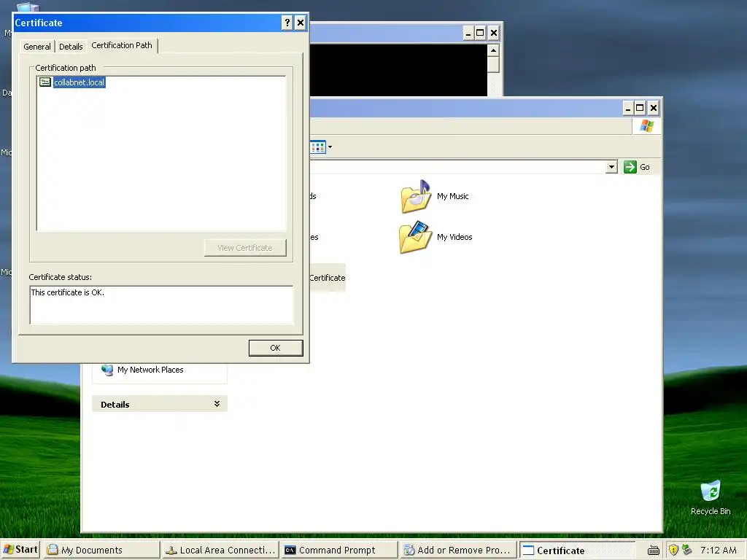Image resolution: width=747 pixels, height=560 pixels.
Task: Minimize the Command Prompt window
Action: pos(468,33)
